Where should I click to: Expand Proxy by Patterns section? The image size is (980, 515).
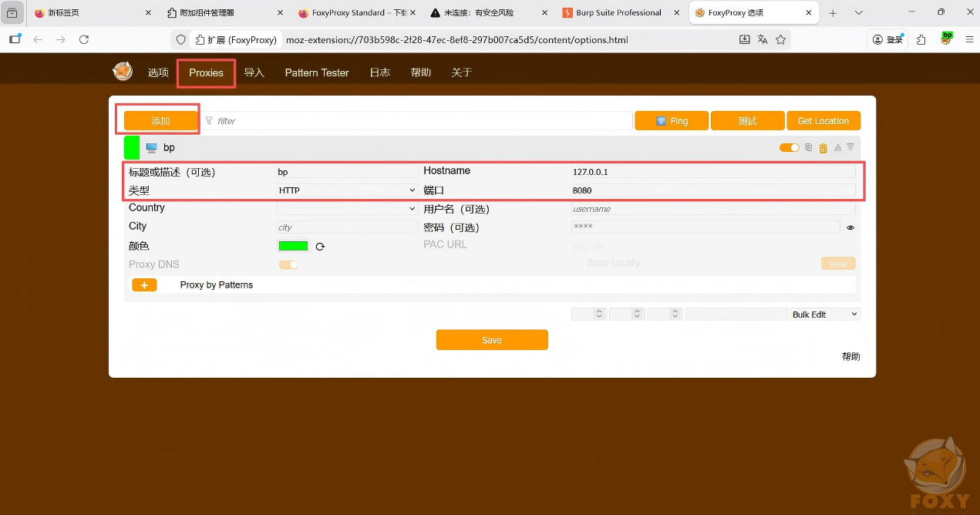coord(217,285)
